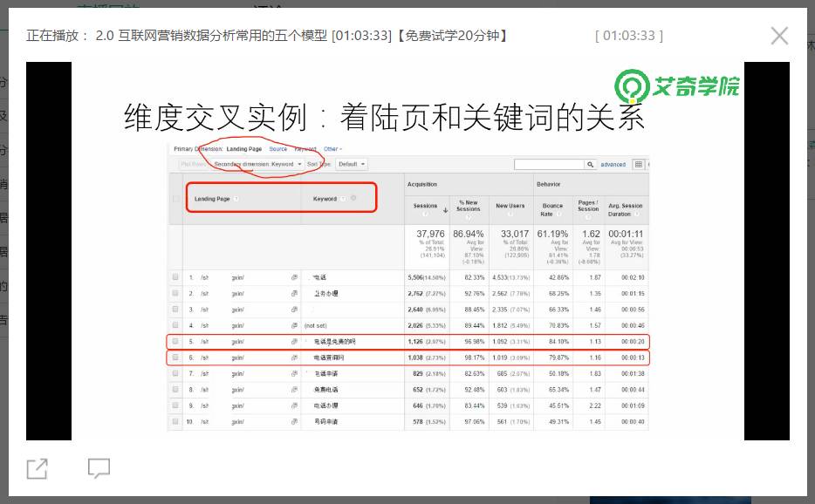Click the Behavior group header
Screen dimensions: 815x504
(x=548, y=185)
